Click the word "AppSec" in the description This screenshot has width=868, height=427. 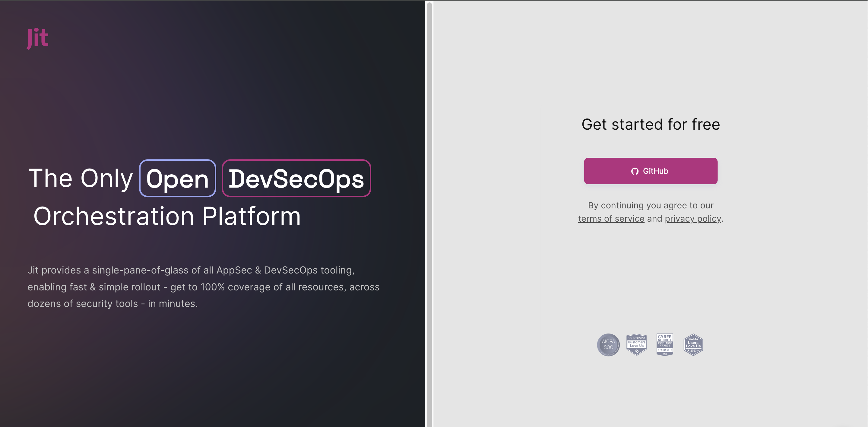coord(234,270)
